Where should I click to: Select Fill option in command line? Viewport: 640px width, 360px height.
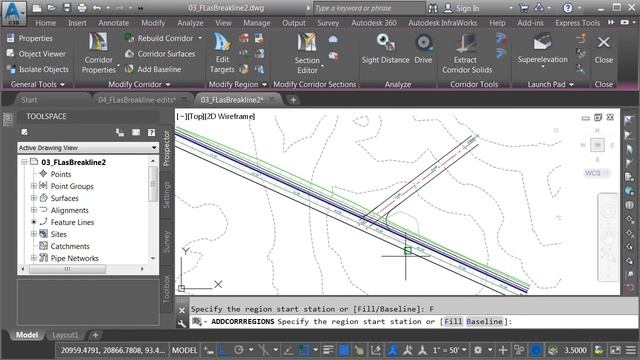coord(453,322)
